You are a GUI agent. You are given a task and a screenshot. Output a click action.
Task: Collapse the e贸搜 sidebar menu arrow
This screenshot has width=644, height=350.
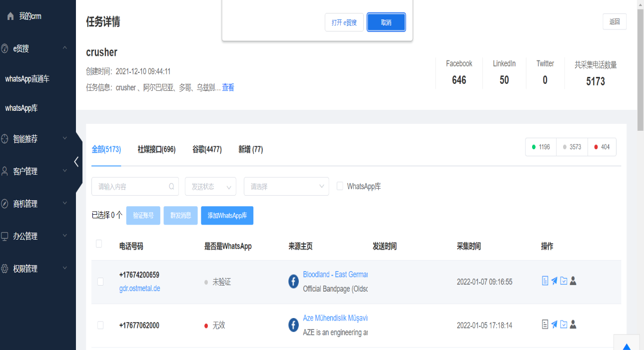click(65, 48)
